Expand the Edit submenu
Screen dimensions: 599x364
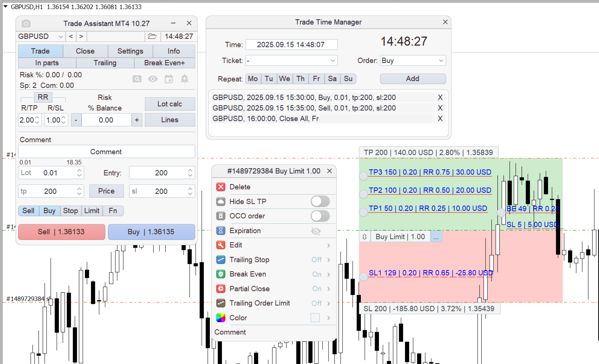point(329,245)
